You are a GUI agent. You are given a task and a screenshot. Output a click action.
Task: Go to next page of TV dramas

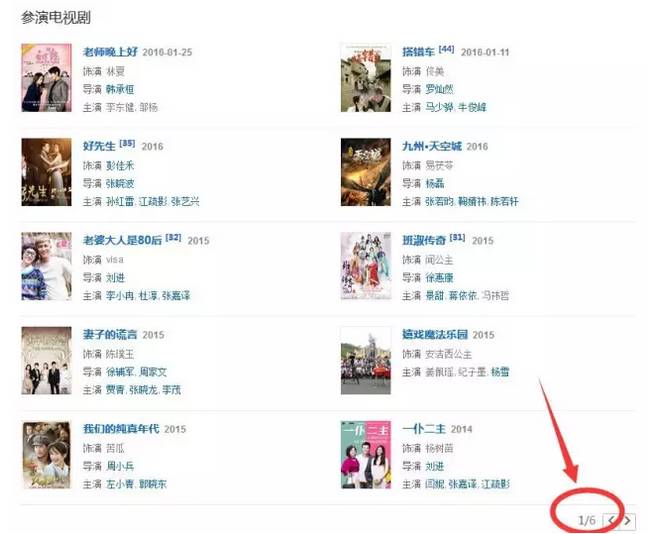(x=628, y=521)
